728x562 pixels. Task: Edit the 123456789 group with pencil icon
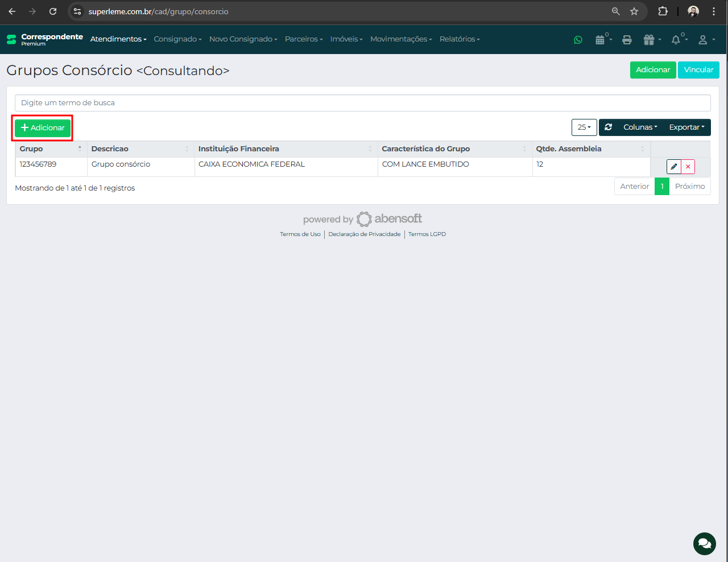[673, 167]
